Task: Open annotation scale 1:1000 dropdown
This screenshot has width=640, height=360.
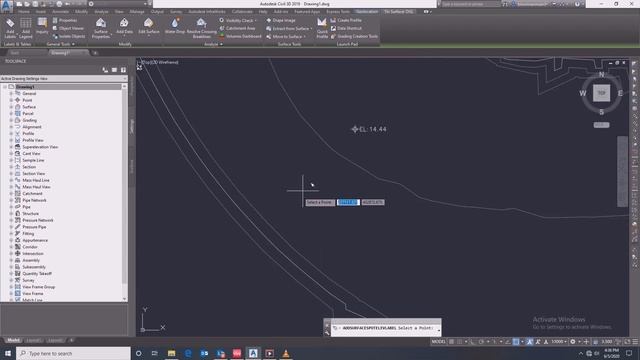Action: (x=558, y=342)
